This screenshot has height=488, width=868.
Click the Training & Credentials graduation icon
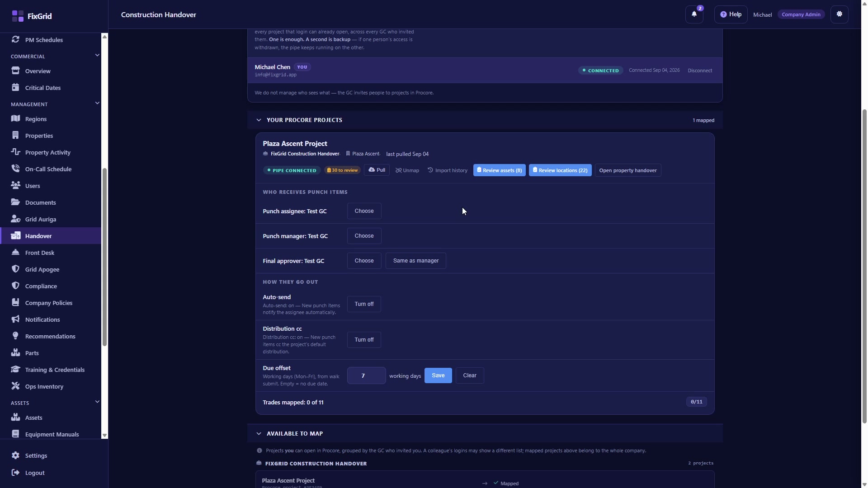click(x=15, y=369)
